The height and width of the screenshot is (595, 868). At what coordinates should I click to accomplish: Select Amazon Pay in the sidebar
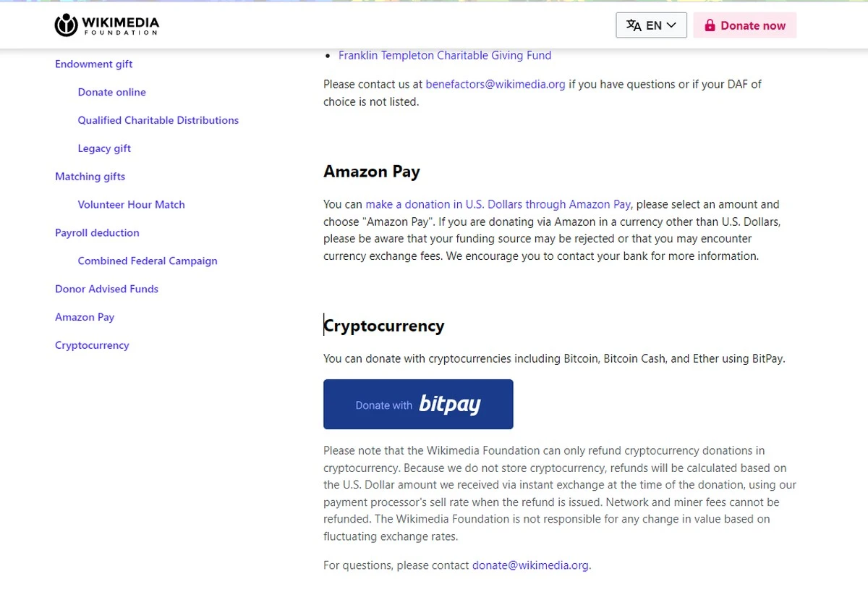coord(85,317)
